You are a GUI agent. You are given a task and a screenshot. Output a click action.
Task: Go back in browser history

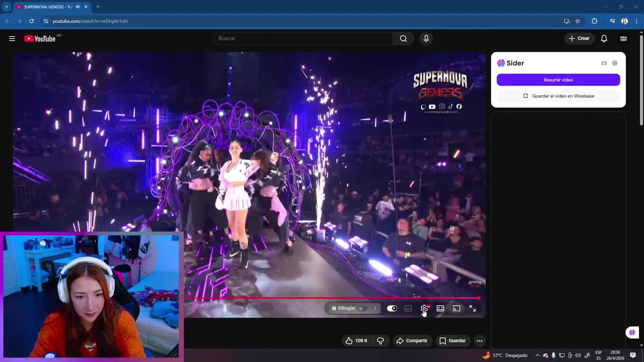[x=7, y=21]
